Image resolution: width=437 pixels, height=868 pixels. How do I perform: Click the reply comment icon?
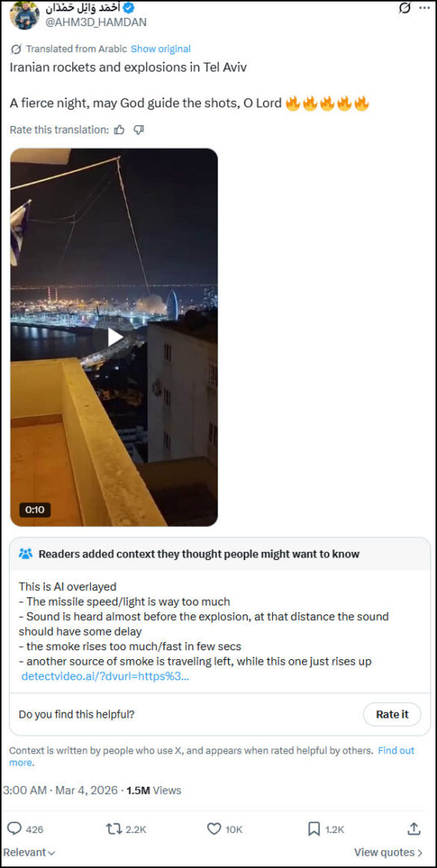(x=15, y=829)
